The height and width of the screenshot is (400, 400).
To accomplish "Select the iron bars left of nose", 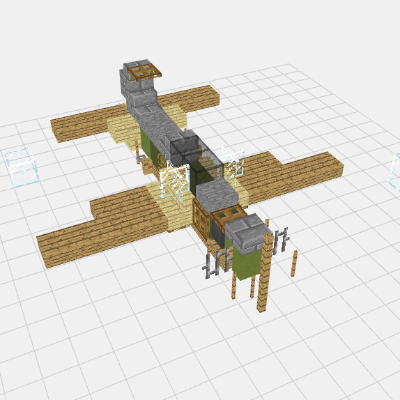I will 216,264.
